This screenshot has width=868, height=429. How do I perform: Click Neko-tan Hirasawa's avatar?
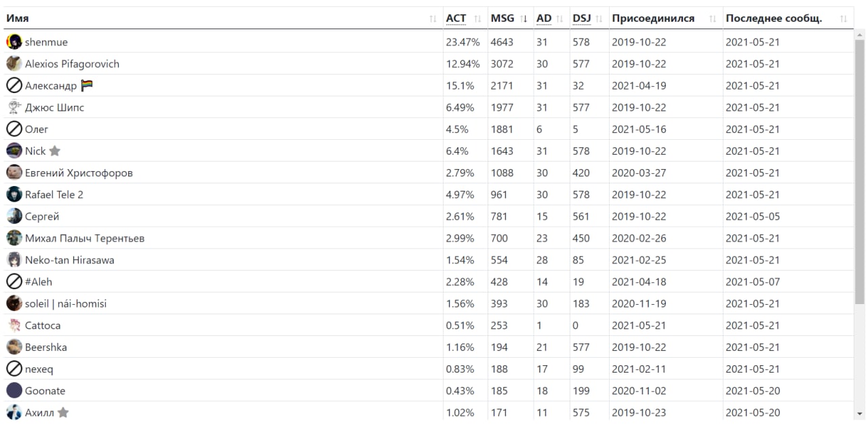[14, 260]
